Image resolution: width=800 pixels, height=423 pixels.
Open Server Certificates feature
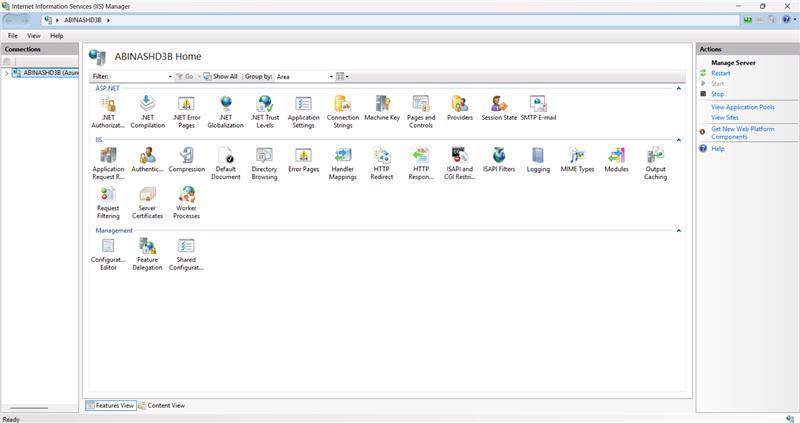tap(147, 203)
